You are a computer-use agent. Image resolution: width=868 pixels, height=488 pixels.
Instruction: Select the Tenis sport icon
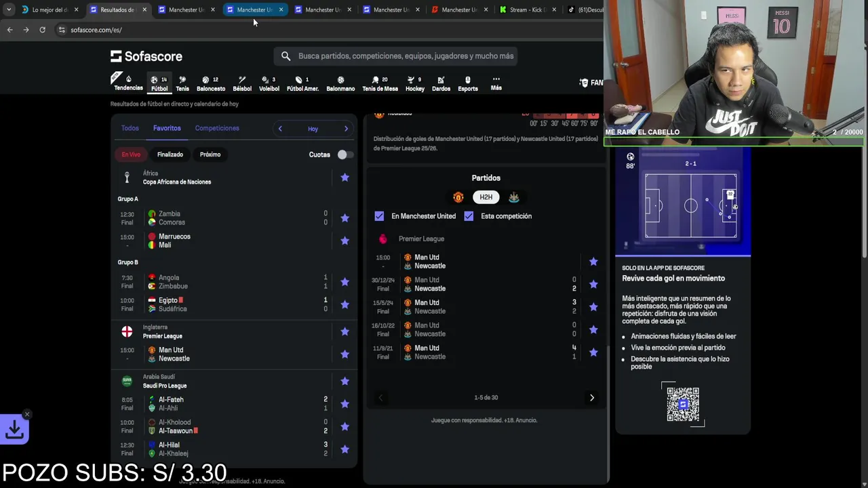click(x=182, y=83)
